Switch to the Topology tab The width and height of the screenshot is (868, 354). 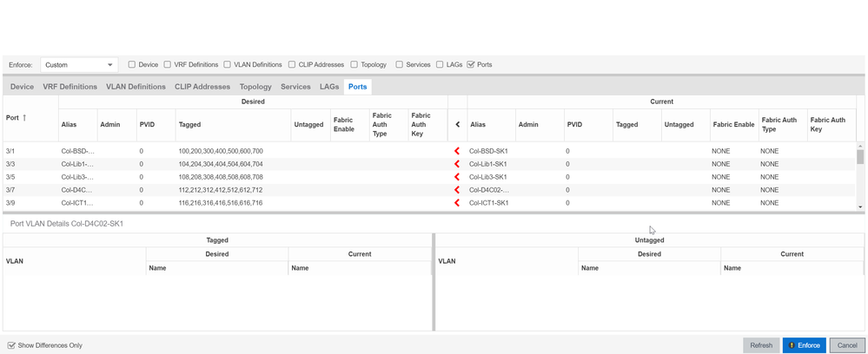pyautogui.click(x=255, y=87)
